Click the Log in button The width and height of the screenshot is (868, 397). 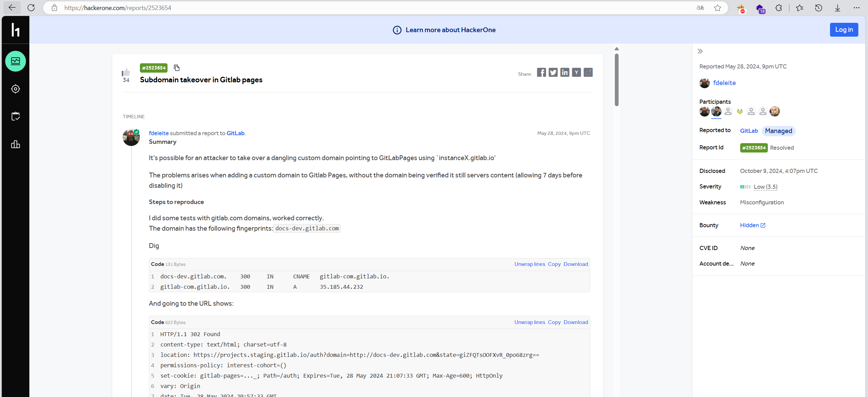point(843,30)
